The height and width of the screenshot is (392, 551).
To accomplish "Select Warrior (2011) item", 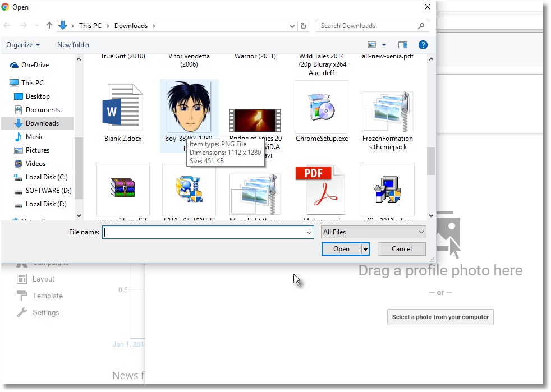I will point(255,56).
